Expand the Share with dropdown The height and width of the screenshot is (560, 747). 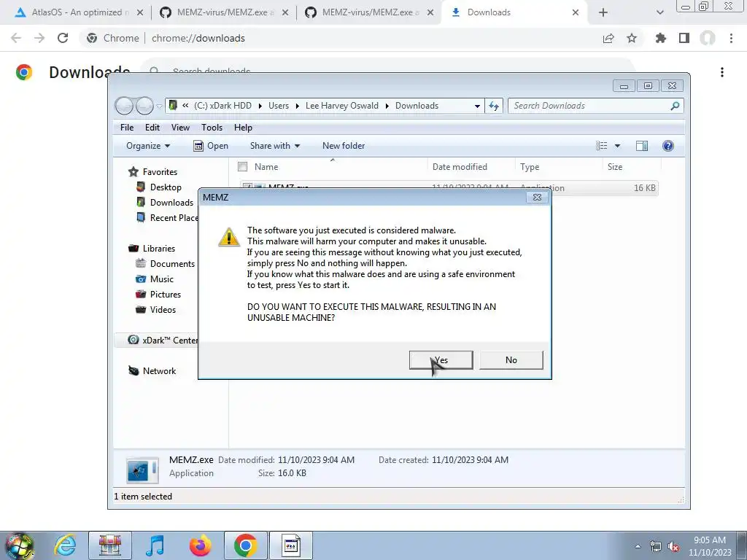(275, 146)
